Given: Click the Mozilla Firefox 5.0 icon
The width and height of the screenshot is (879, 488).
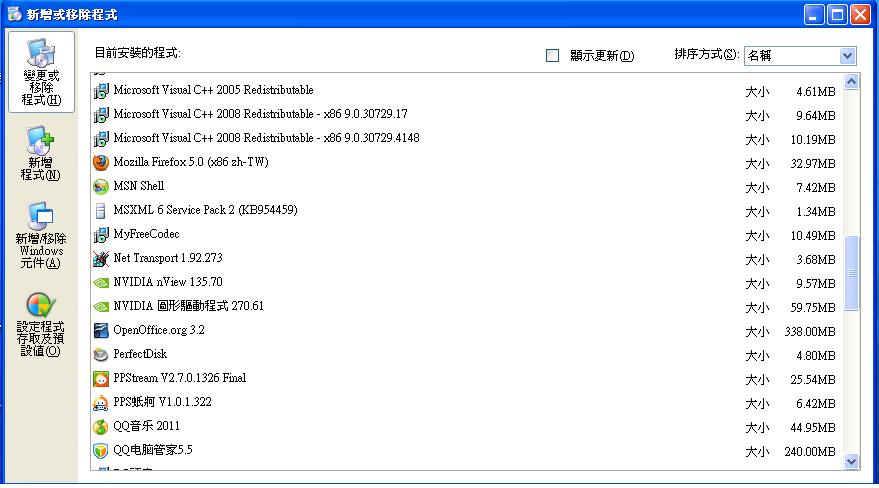Looking at the screenshot, I should tap(101, 162).
